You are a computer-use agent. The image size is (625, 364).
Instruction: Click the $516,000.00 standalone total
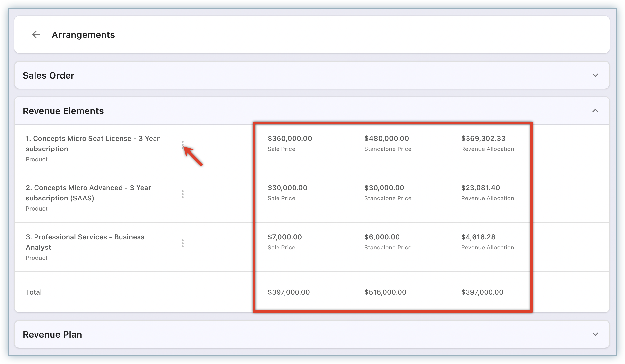click(385, 292)
